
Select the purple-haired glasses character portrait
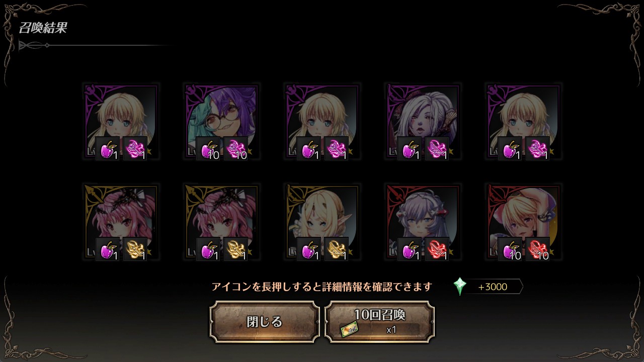(x=222, y=122)
